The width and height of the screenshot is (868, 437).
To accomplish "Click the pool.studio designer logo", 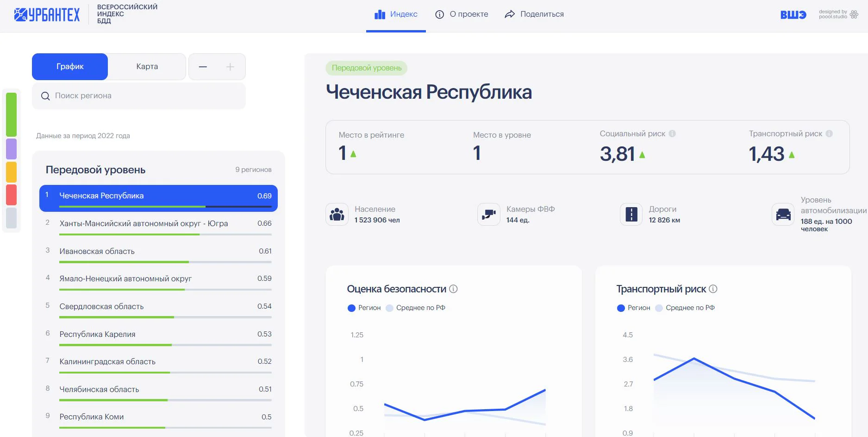I will click(838, 14).
